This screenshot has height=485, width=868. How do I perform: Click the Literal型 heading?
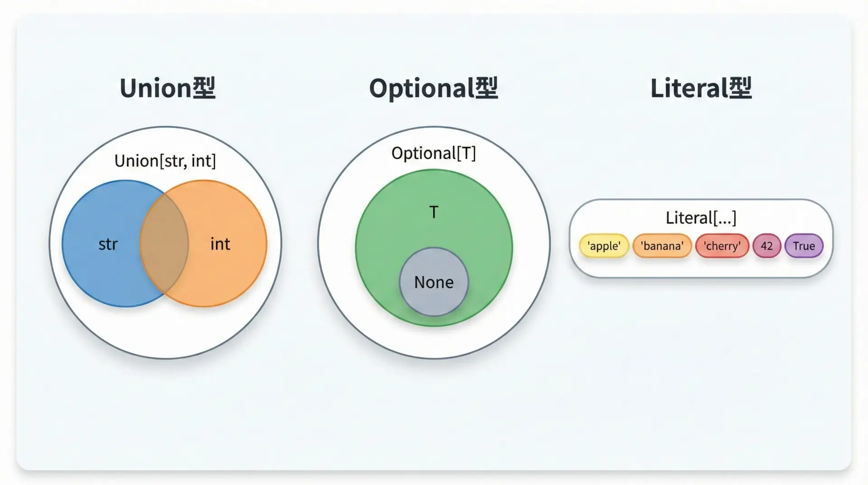pos(701,88)
